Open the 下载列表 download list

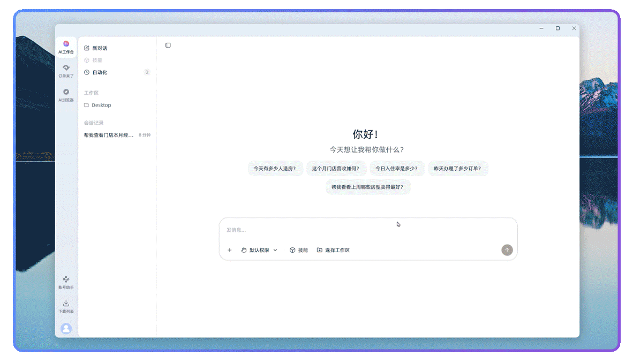(x=66, y=307)
